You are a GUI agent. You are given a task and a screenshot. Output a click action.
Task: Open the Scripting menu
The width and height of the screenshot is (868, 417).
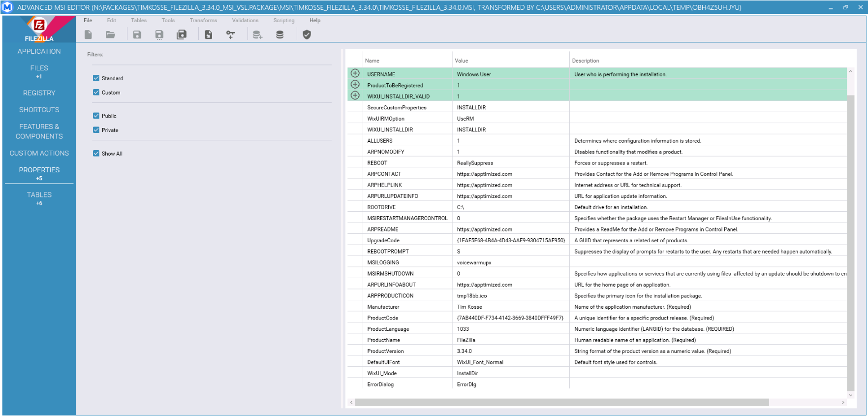pyautogui.click(x=284, y=20)
